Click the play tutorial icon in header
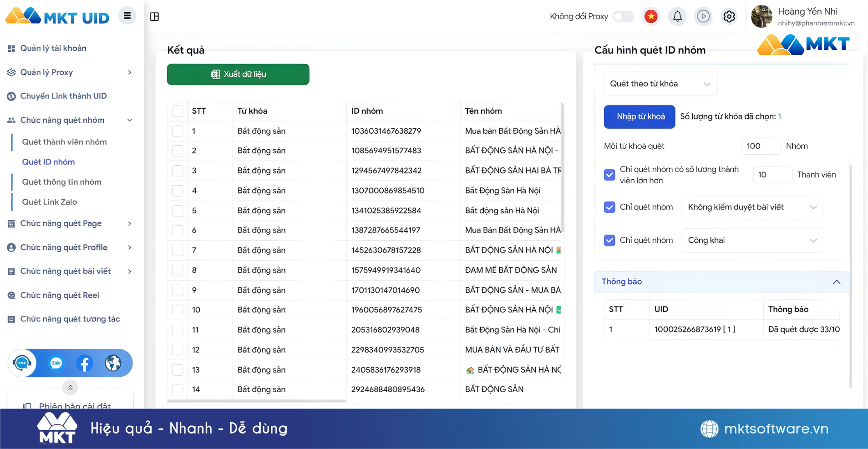 pyautogui.click(x=703, y=17)
